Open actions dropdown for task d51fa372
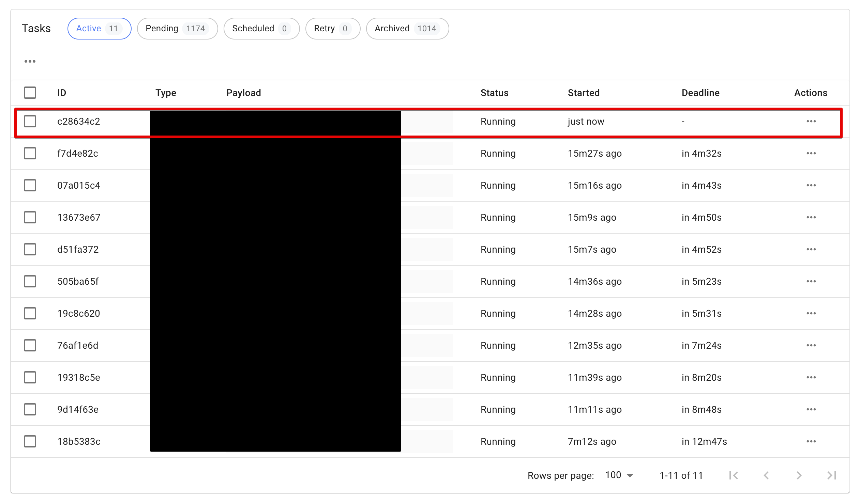The image size is (859, 504). [x=811, y=249]
